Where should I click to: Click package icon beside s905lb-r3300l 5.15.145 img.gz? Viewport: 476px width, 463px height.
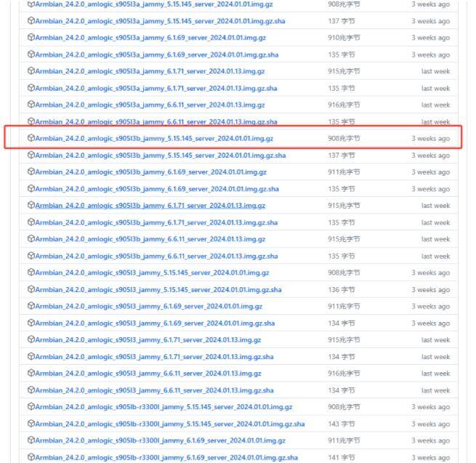coord(31,407)
